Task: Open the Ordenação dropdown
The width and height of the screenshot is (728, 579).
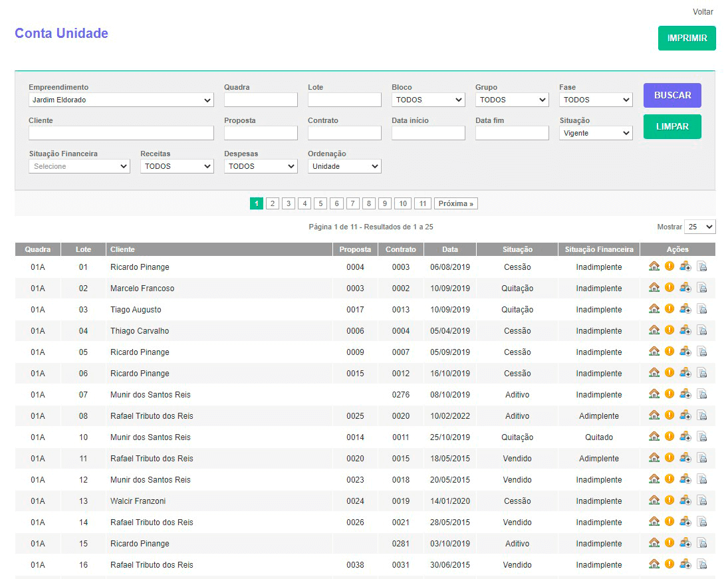Action: [x=344, y=166]
